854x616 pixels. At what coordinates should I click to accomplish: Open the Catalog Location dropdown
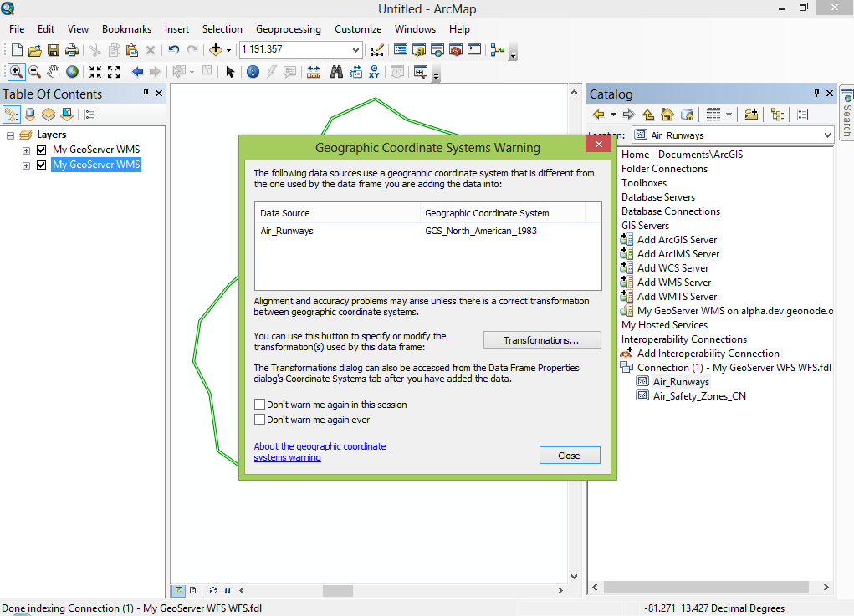827,135
